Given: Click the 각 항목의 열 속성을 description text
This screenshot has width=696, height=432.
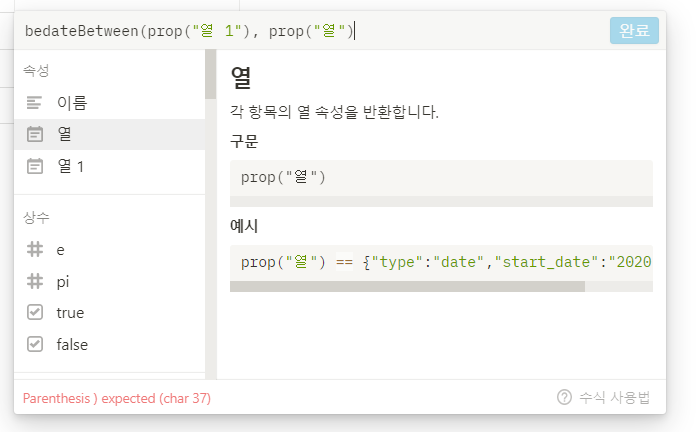Looking at the screenshot, I should [334, 111].
